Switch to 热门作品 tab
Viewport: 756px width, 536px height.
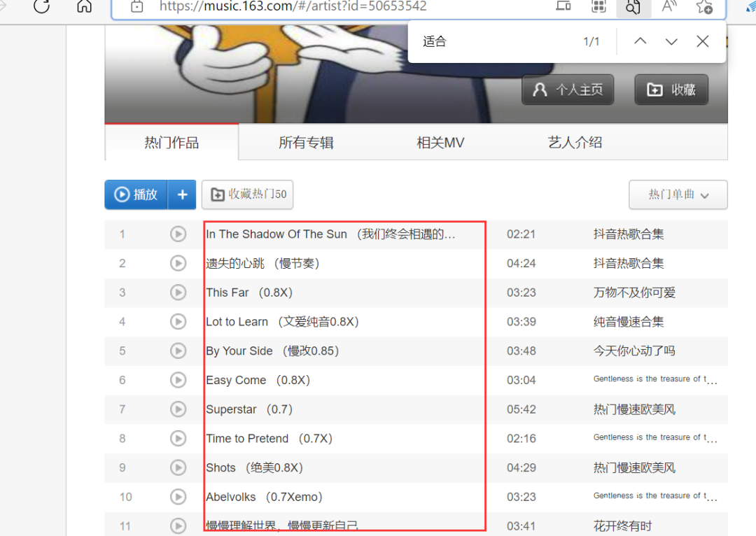point(171,142)
